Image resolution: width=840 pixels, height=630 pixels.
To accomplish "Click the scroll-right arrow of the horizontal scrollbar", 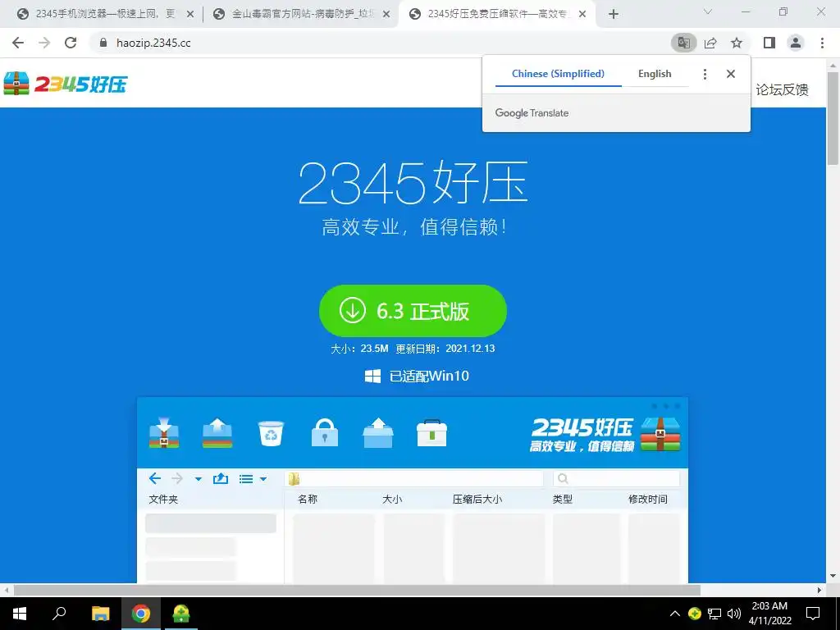I will pos(819,591).
